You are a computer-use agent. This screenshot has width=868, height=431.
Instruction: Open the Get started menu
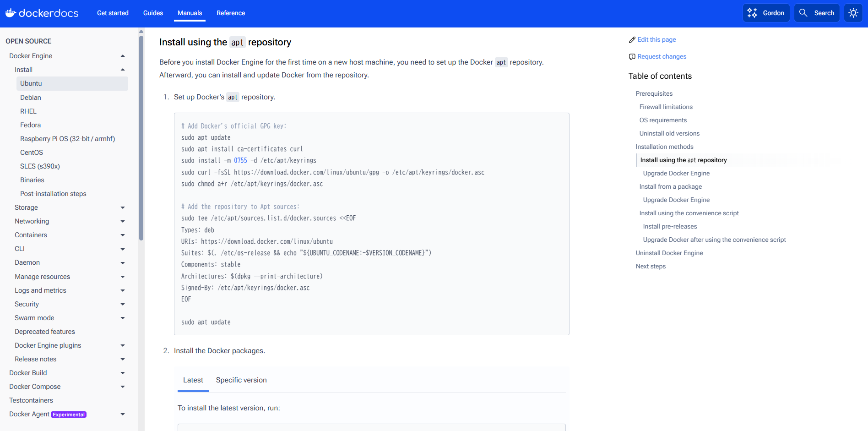click(x=113, y=13)
